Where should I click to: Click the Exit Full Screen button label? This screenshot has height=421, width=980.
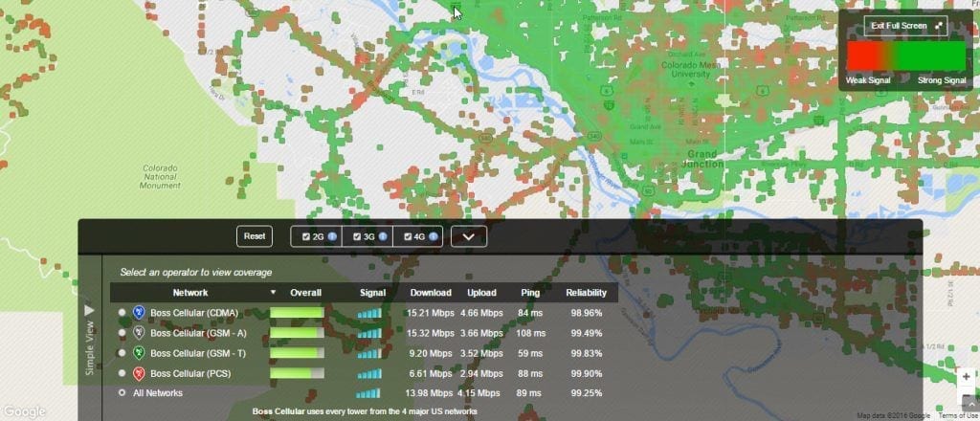[x=899, y=26]
